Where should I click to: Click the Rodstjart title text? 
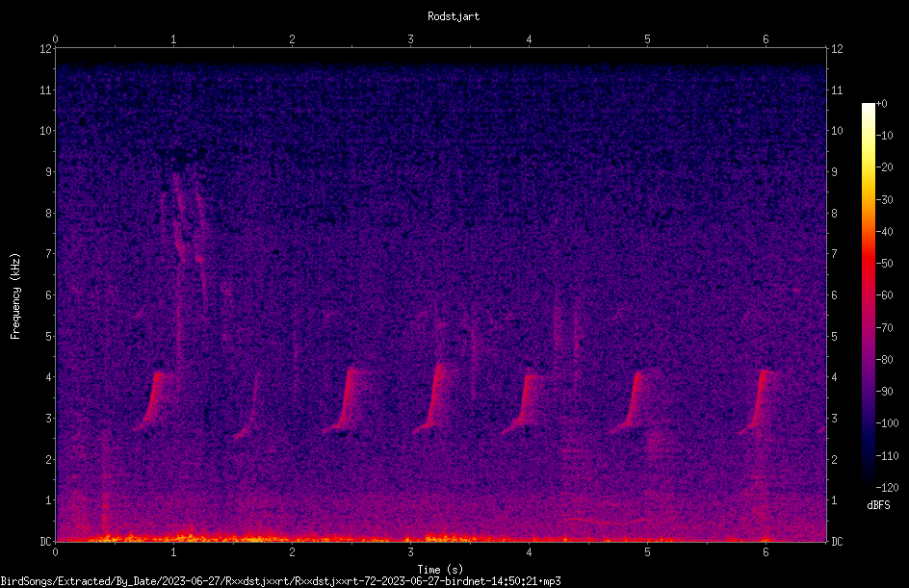[x=454, y=16]
